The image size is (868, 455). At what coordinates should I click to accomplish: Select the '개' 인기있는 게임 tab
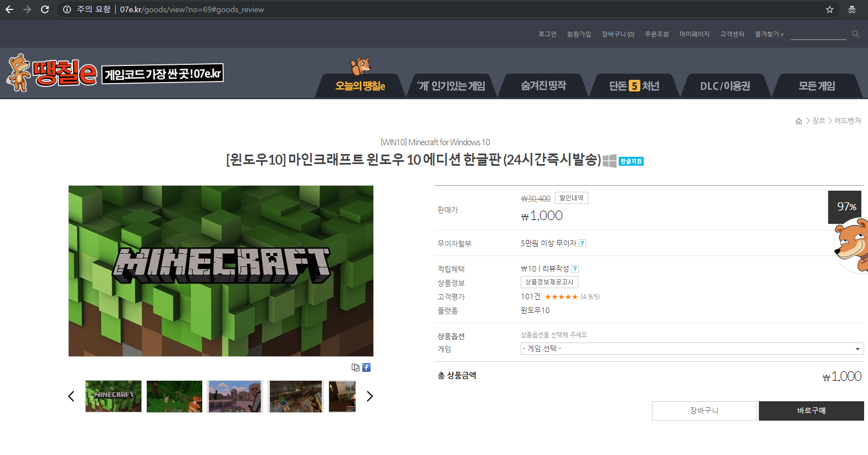[451, 86]
